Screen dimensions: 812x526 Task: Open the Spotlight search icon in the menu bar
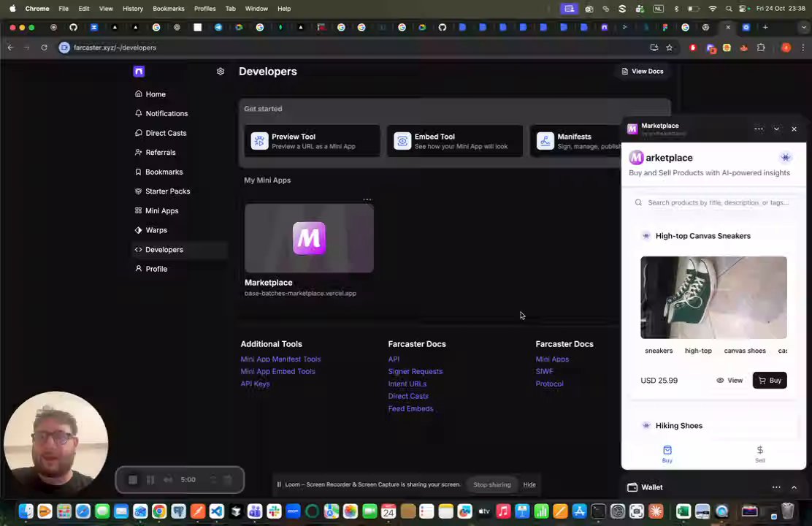(729, 9)
